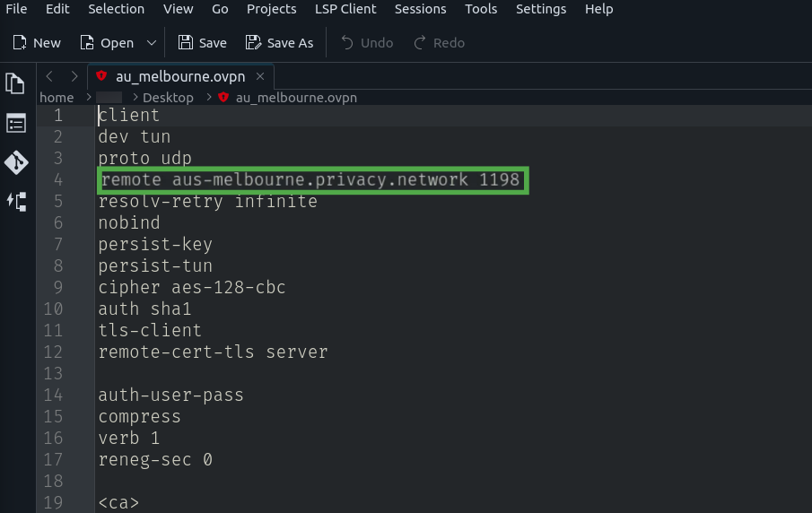Expand the Open recent files dropdown arrow
The image size is (812, 513).
pyautogui.click(x=152, y=42)
